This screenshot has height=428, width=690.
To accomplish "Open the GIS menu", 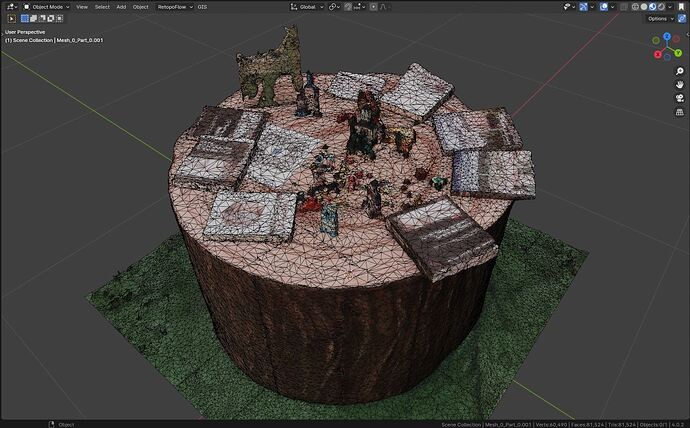I will pyautogui.click(x=202, y=7).
